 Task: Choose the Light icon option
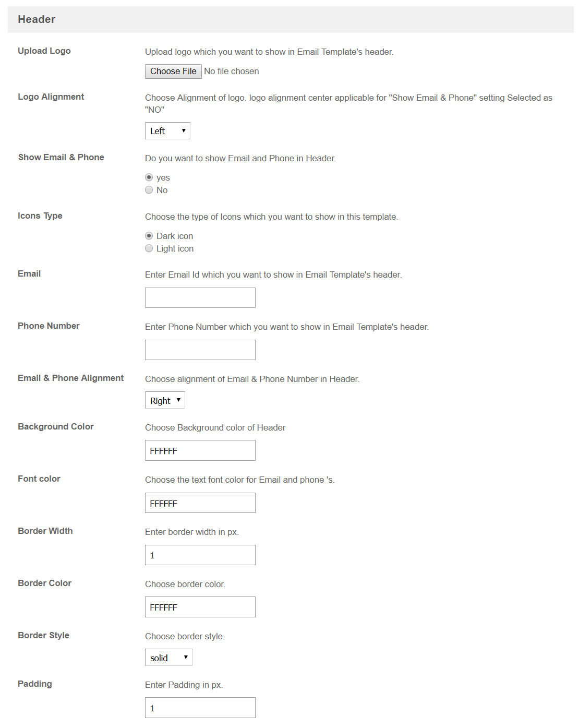point(149,248)
